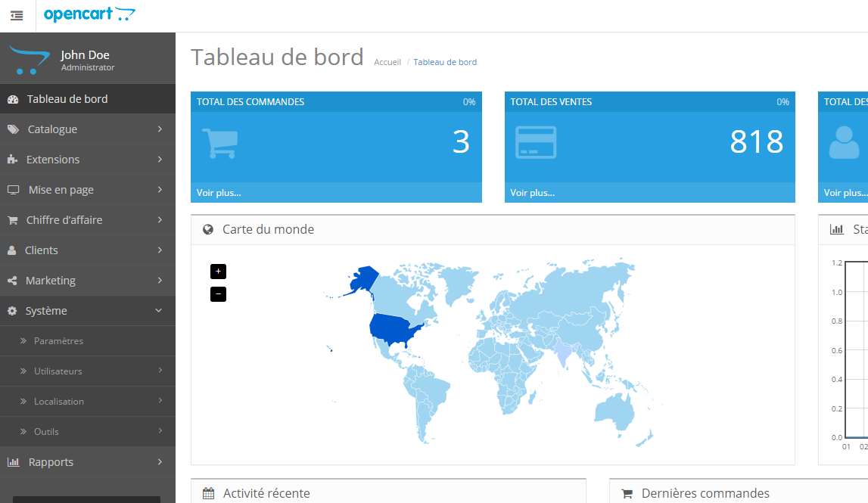
Task: Open the Outils submenu item
Action: 88,432
